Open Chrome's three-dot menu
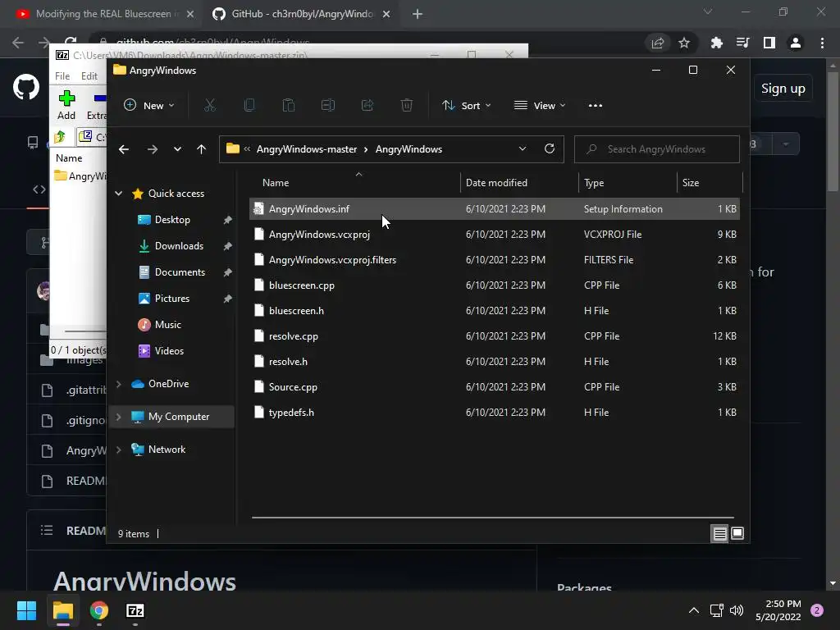Image resolution: width=840 pixels, height=630 pixels. pyautogui.click(x=822, y=43)
